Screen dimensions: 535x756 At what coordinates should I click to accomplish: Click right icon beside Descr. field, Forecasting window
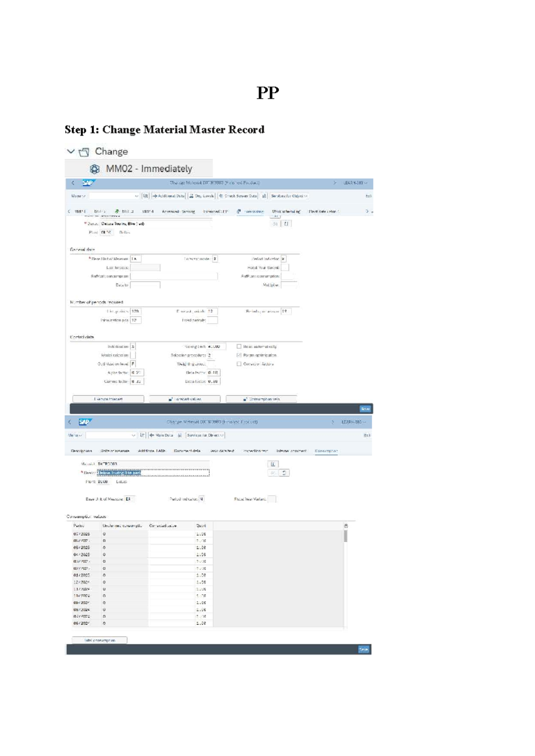pyautogui.click(x=287, y=224)
